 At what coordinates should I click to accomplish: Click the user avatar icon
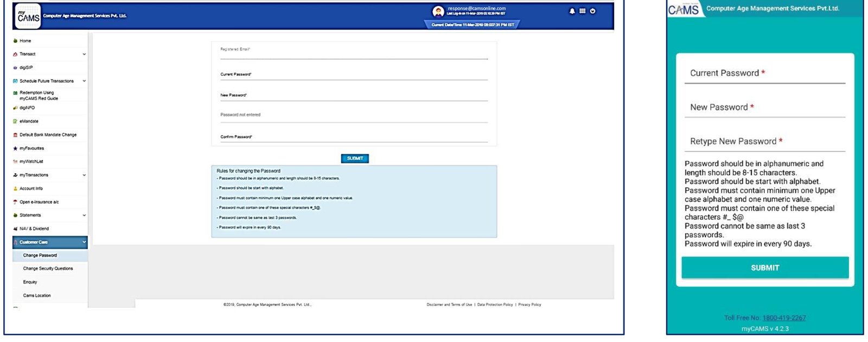[x=438, y=11]
